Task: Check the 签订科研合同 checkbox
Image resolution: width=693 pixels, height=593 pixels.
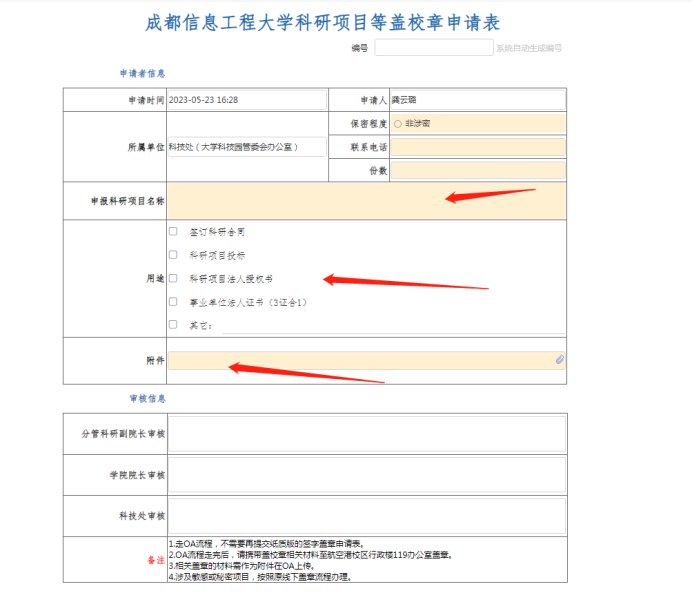Action: (x=173, y=231)
